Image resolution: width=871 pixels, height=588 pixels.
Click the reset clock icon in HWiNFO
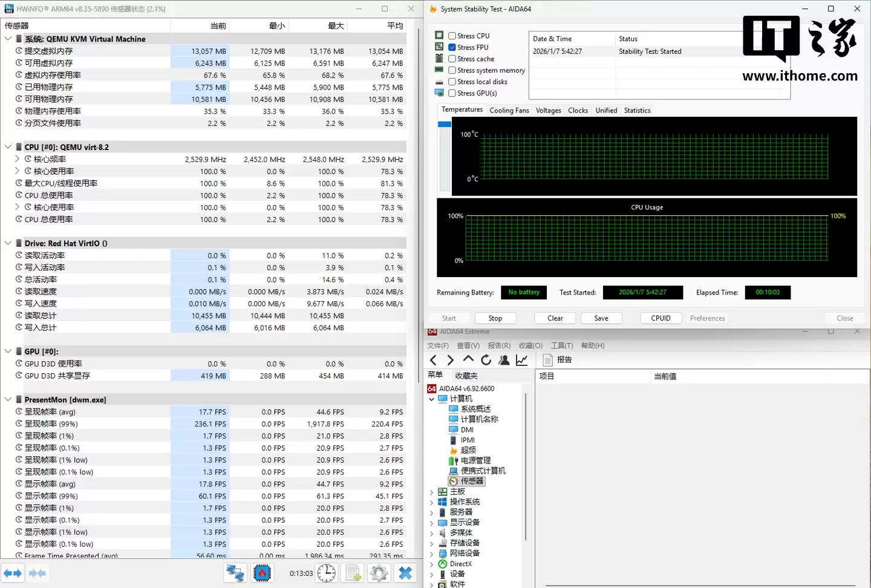coord(327,573)
